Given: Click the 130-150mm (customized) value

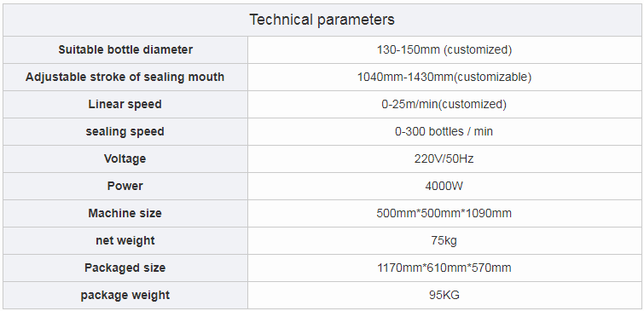Looking at the screenshot, I should (444, 49).
